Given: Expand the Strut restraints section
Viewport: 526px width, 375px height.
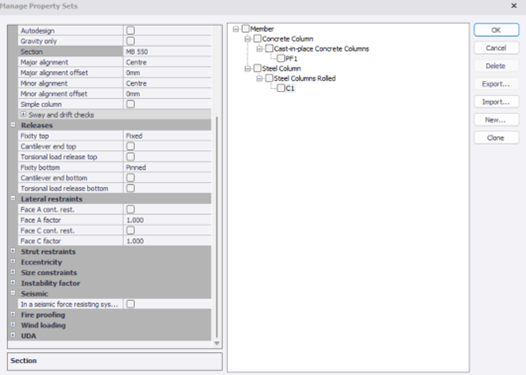Looking at the screenshot, I should pos(13,251).
